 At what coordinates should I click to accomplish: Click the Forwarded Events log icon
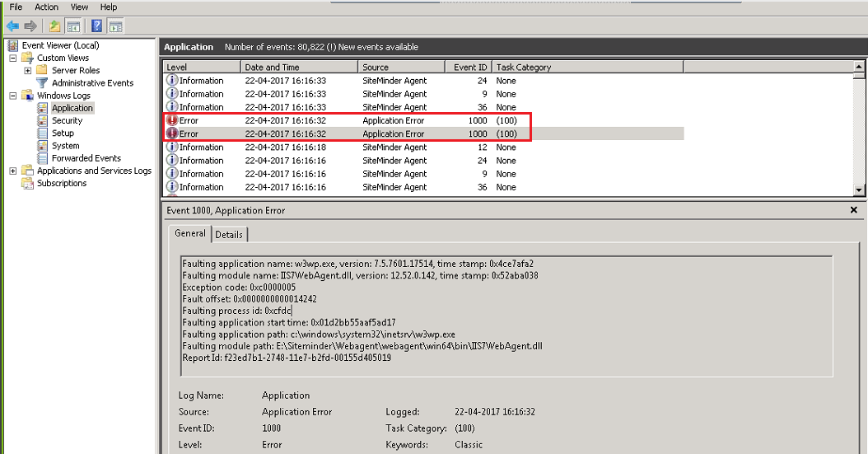pos(42,158)
